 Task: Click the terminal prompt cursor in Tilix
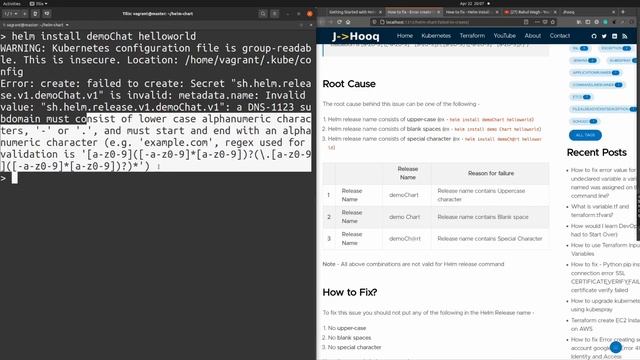point(15,178)
